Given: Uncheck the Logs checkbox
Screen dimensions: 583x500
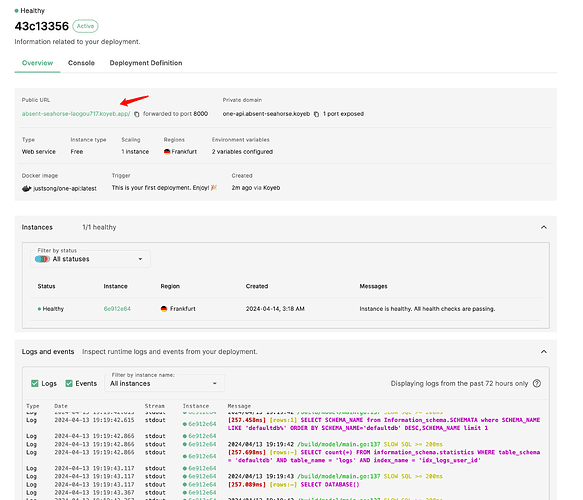Looking at the screenshot, I should pyautogui.click(x=35, y=383).
